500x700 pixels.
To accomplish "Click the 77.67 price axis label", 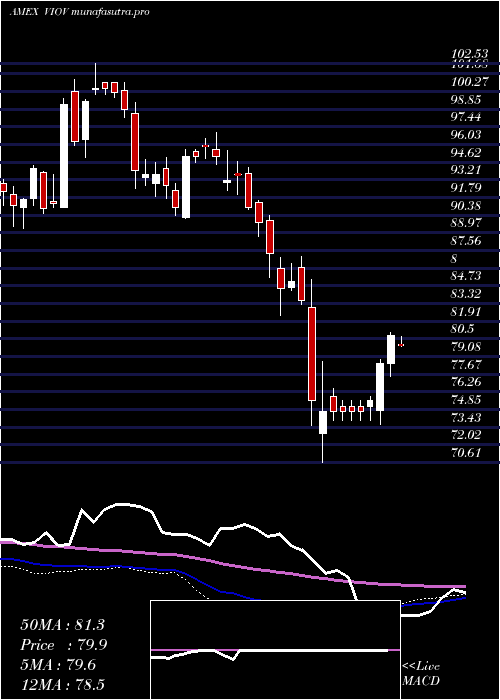I will [x=467, y=364].
